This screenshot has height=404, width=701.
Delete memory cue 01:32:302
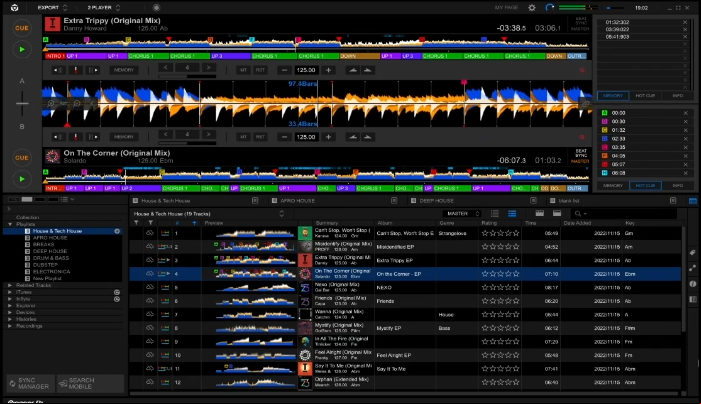click(x=685, y=22)
